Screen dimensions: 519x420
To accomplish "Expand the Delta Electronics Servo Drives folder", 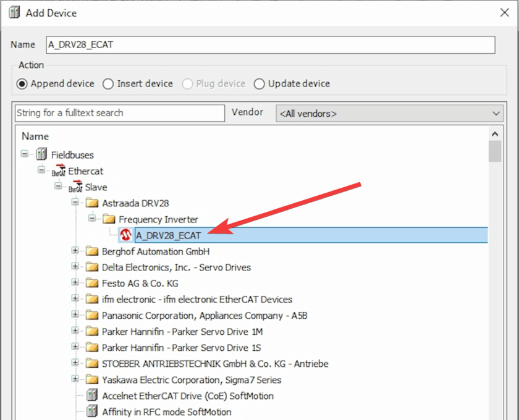I will [75, 266].
